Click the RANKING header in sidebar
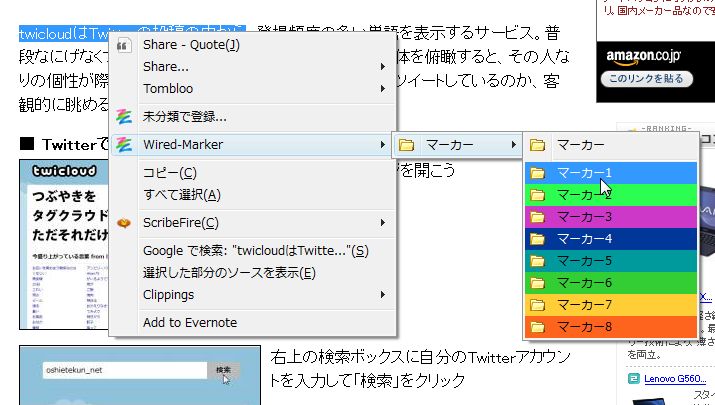715x405 pixels. 666,128
